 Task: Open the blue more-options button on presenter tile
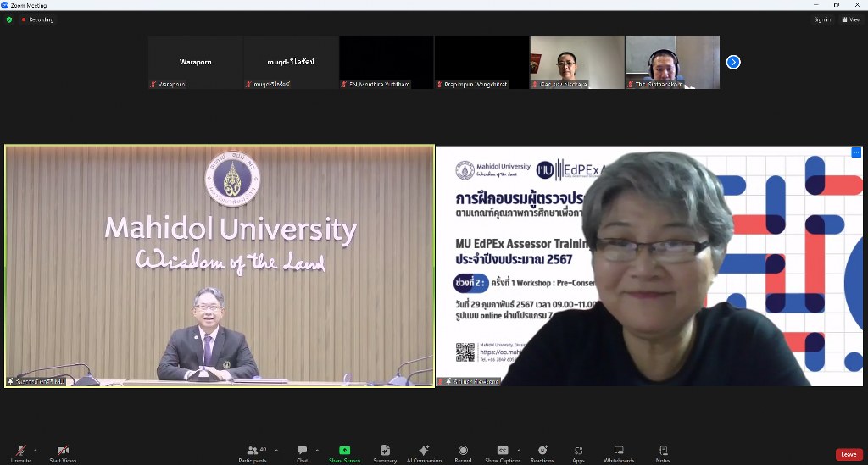856,152
